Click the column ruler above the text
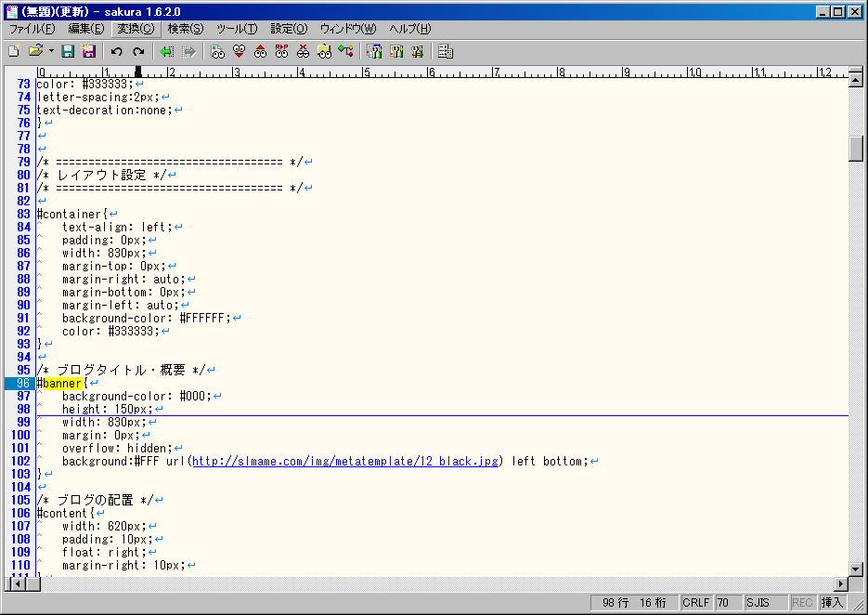 (442, 72)
